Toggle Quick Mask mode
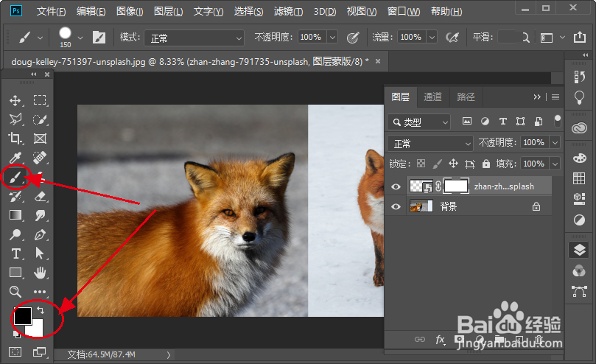The width and height of the screenshot is (596, 364). pos(15,351)
